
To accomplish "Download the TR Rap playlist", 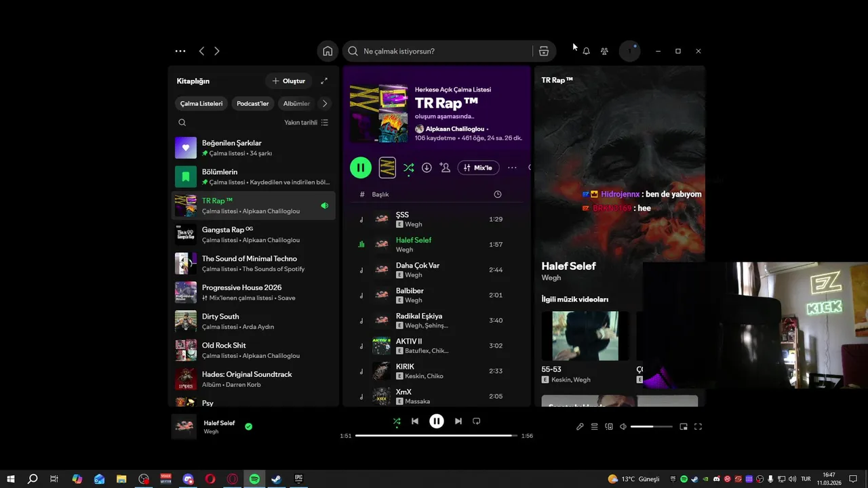I will 427,167.
